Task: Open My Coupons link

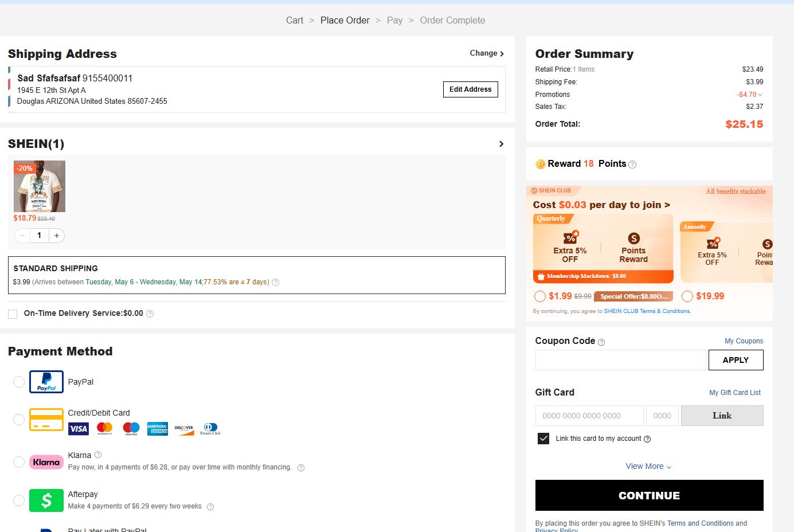Action: pyautogui.click(x=744, y=341)
